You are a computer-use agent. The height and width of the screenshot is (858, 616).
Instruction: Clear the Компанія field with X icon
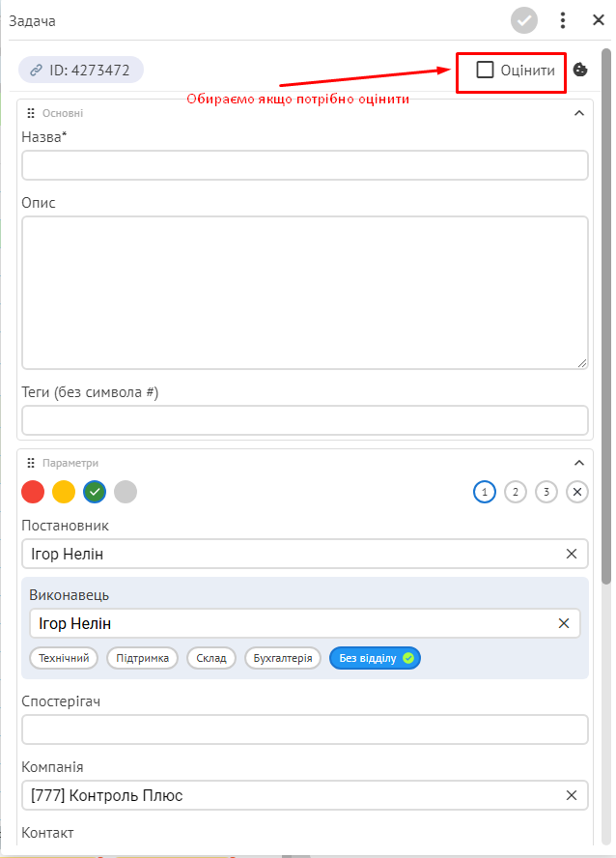click(x=572, y=795)
